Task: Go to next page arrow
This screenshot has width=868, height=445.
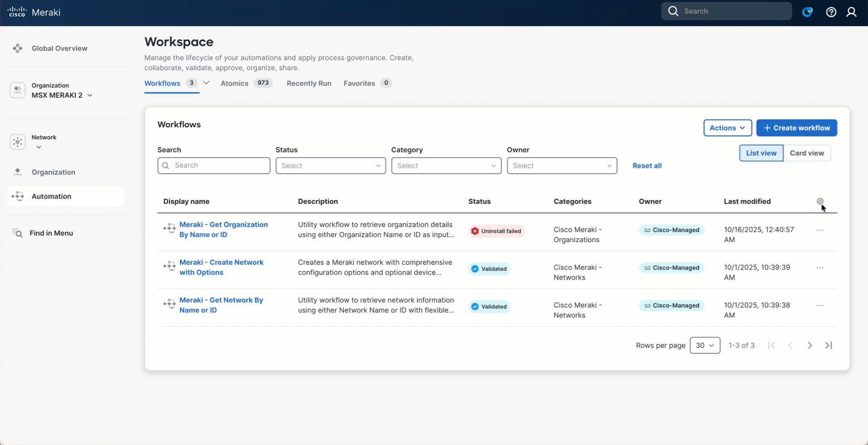Action: coord(809,345)
